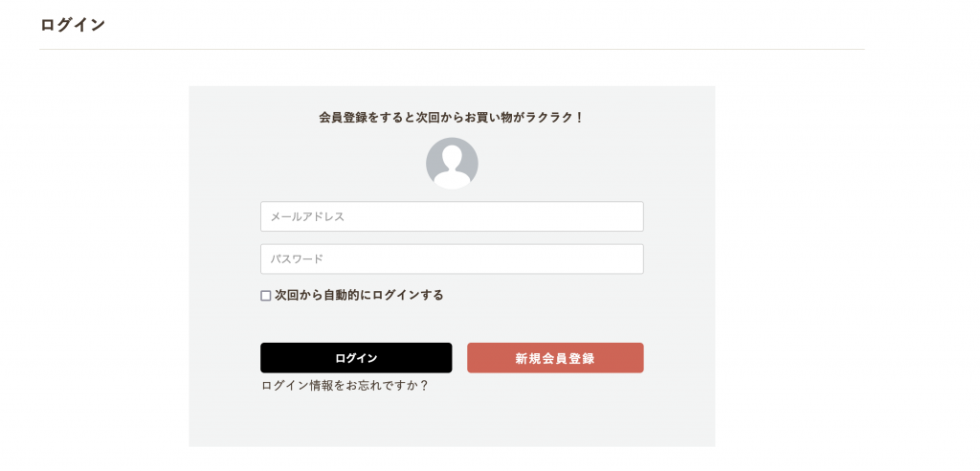The image size is (980, 471).
Task: Click the 会員登録をすると次回からお買い物がラクラク！ text
Action: 452,118
